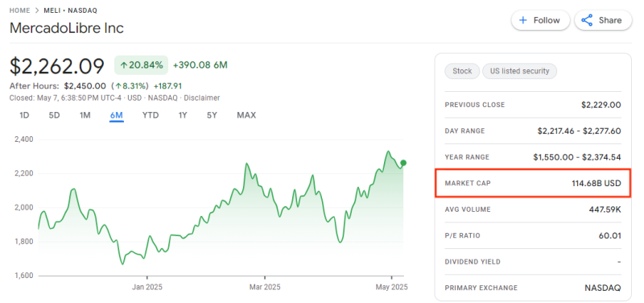Screen dimensions: 644x303
Task: Click the MercadoLibre Inc title
Action: click(x=67, y=28)
